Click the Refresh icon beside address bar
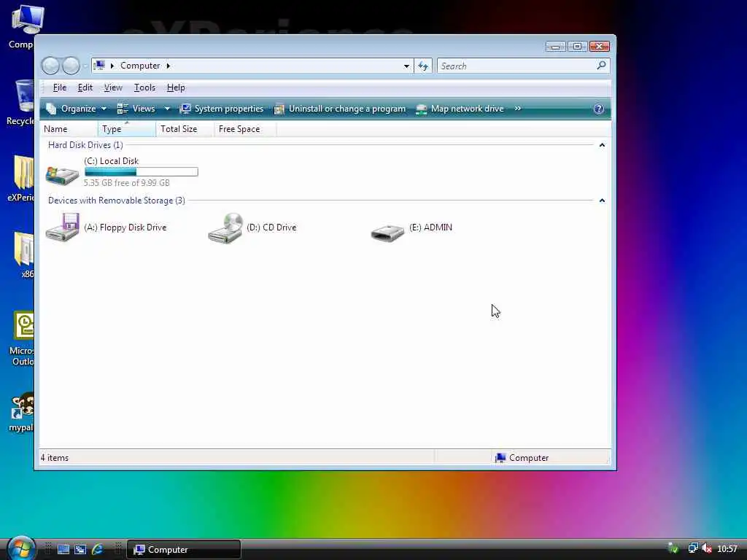 [423, 66]
